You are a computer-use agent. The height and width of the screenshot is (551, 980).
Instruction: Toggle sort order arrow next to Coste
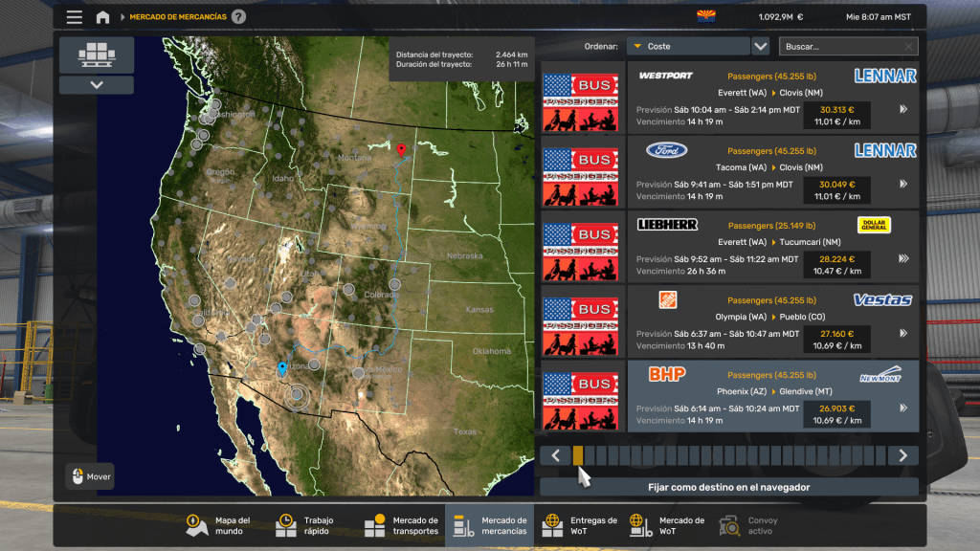(760, 46)
